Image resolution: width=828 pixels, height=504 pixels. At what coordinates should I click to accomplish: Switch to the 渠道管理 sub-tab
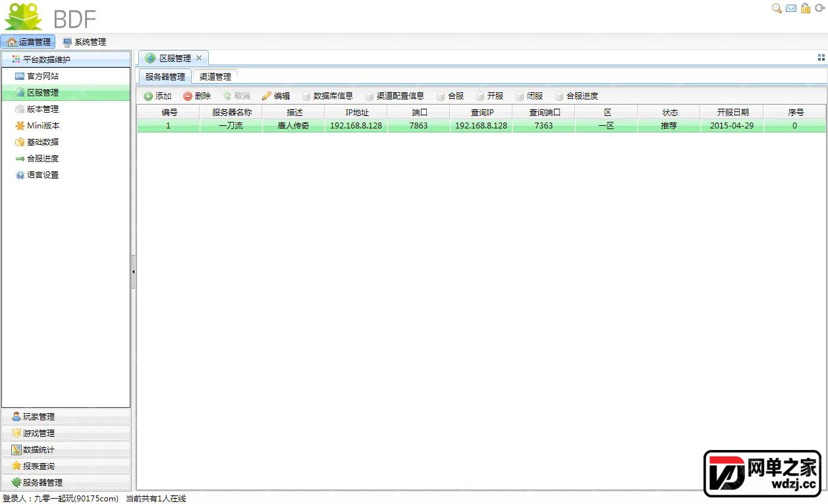tap(215, 76)
